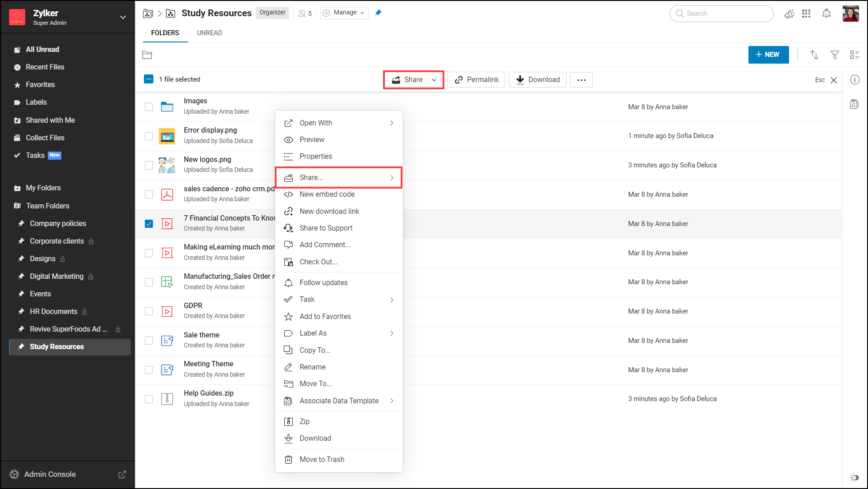The image size is (868, 489).
Task: Open the apps grid icon
Action: click(806, 14)
